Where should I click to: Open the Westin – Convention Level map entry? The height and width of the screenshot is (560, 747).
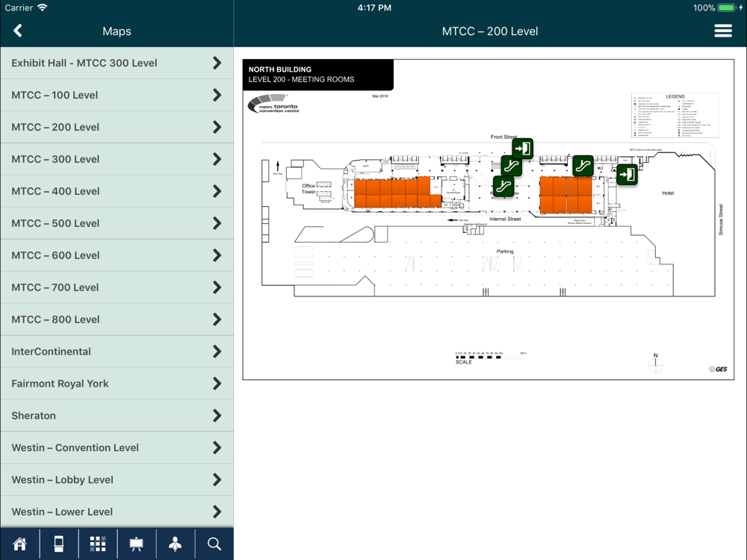click(117, 447)
